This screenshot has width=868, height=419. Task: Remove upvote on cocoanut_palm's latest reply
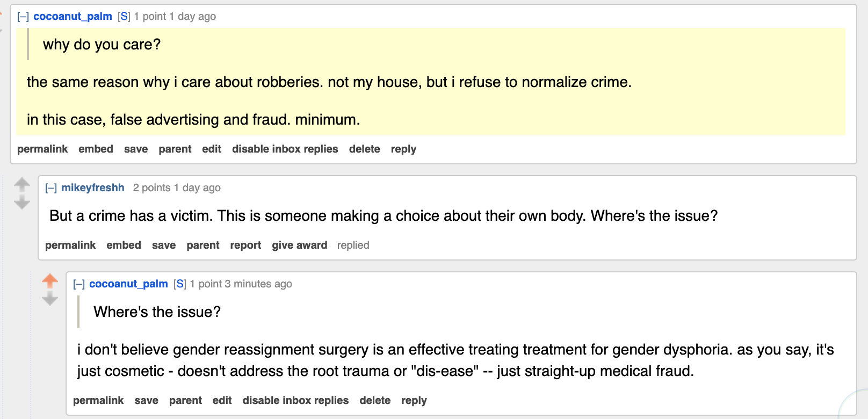pyautogui.click(x=50, y=280)
